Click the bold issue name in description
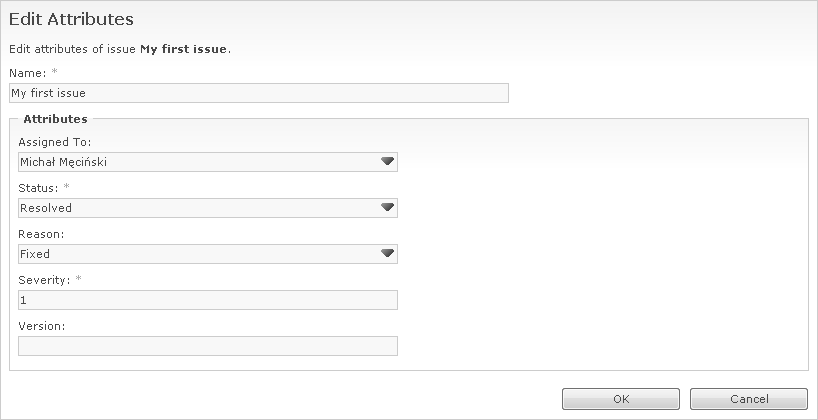Image resolution: width=818 pixels, height=420 pixels. pos(185,48)
